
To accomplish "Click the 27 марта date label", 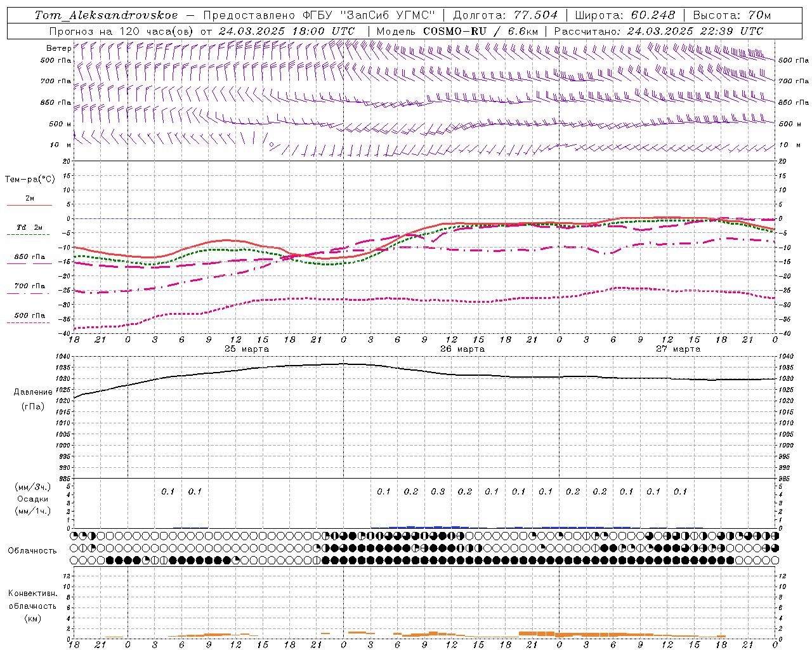I will pos(678,349).
